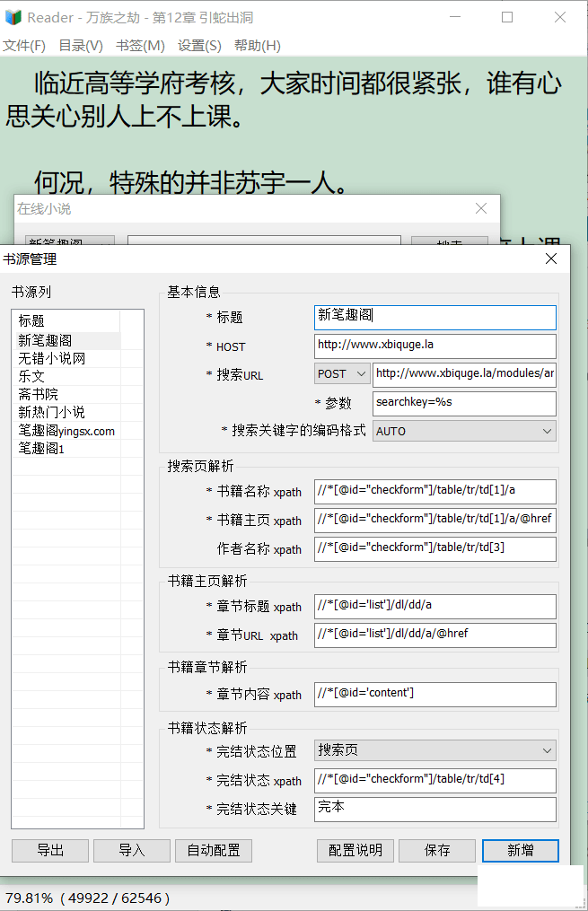Focus the 书籍主页 xpath field
Image resolution: width=588 pixels, height=911 pixels.
pos(435,520)
